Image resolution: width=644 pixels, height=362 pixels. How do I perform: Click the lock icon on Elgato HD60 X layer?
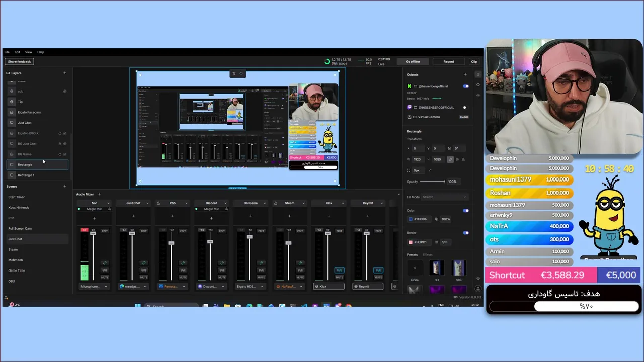coord(60,133)
